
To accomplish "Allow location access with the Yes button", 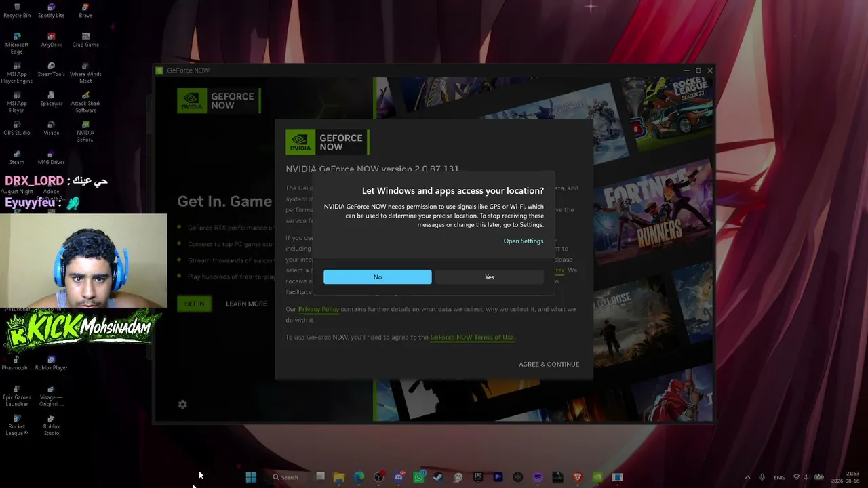I will 489,277.
